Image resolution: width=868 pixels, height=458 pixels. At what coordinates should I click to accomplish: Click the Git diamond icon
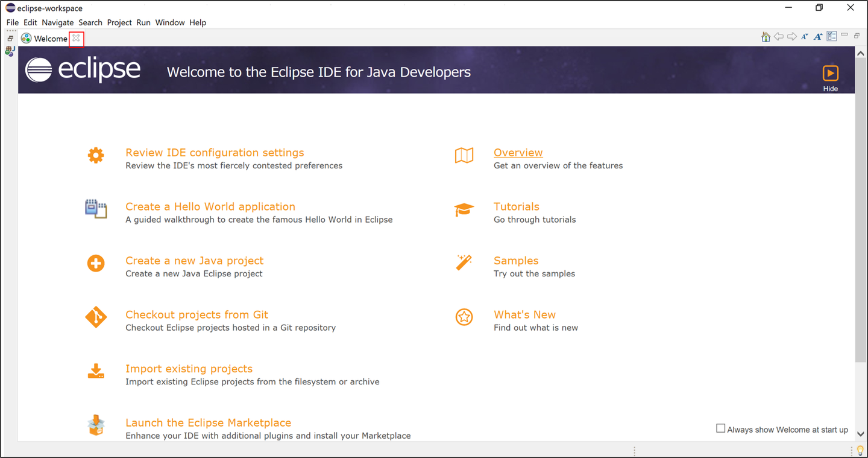[96, 317]
